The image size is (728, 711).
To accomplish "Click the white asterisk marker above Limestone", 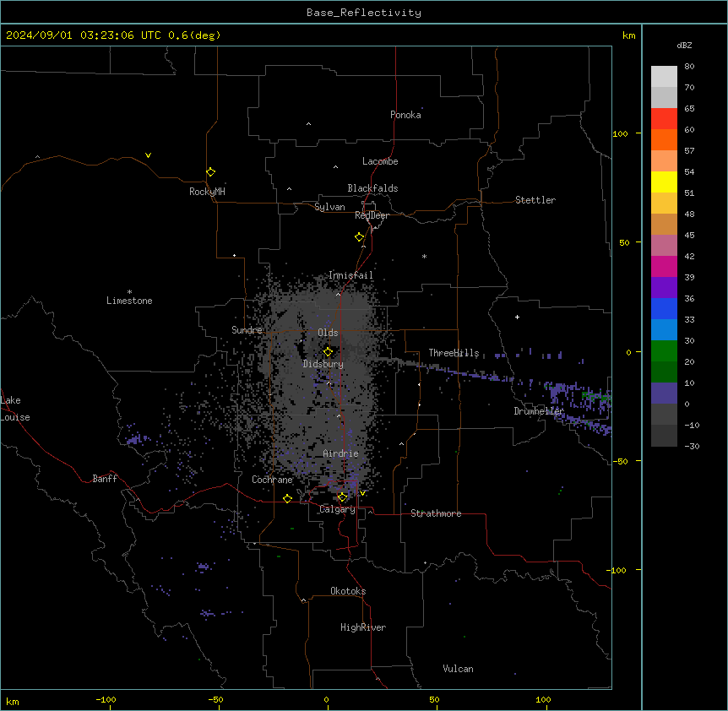I will point(129,292).
